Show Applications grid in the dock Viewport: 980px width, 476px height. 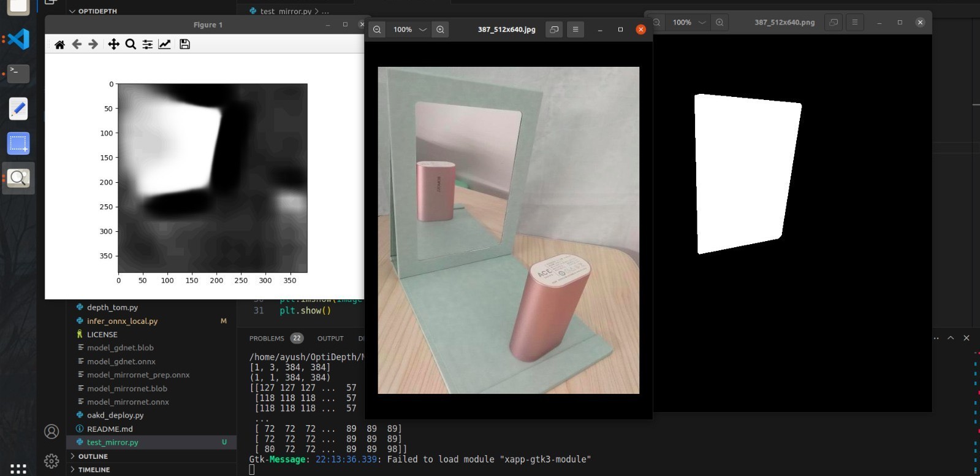click(18, 469)
